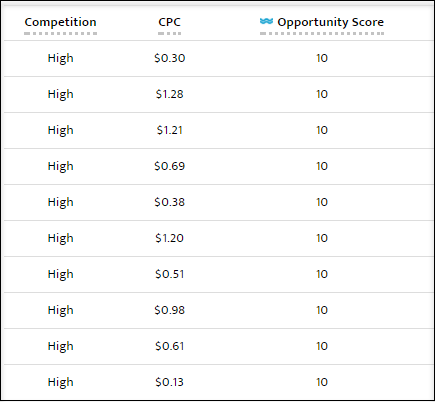Image resolution: width=435 pixels, height=402 pixels.
Task: Select the $1.20 CPC value
Action: [x=169, y=238]
